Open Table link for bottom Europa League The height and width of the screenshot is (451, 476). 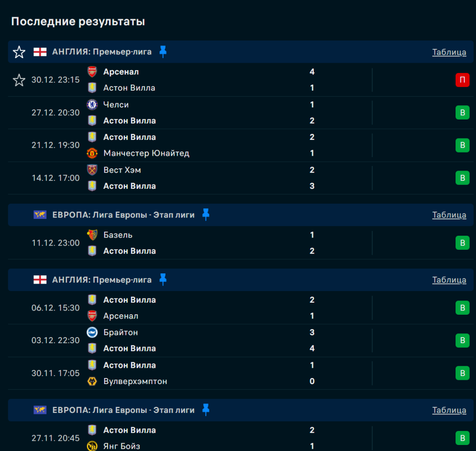point(449,410)
